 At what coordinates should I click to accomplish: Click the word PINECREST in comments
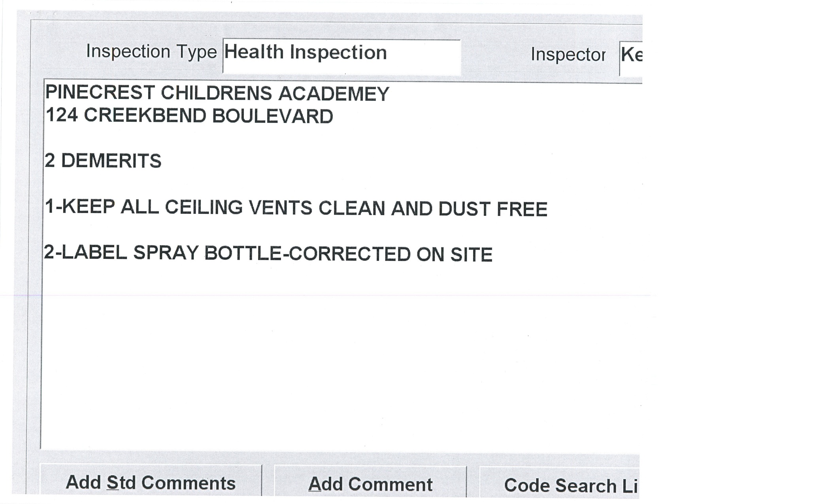tap(100, 93)
